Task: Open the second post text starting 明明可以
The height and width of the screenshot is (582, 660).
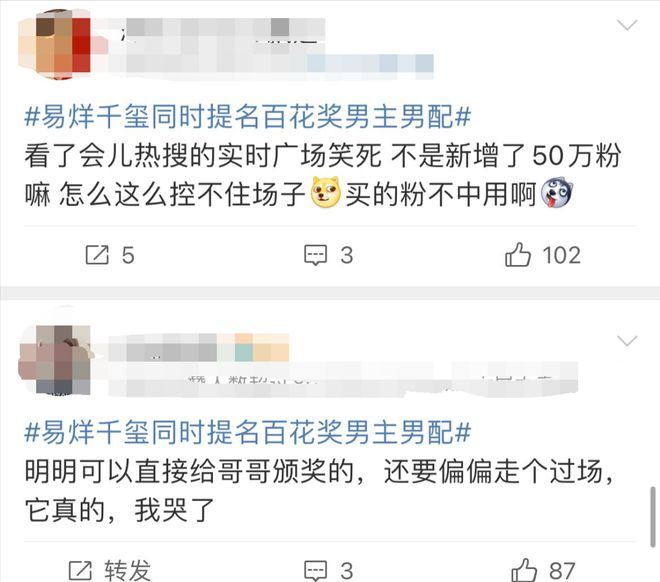Action: click(x=320, y=490)
